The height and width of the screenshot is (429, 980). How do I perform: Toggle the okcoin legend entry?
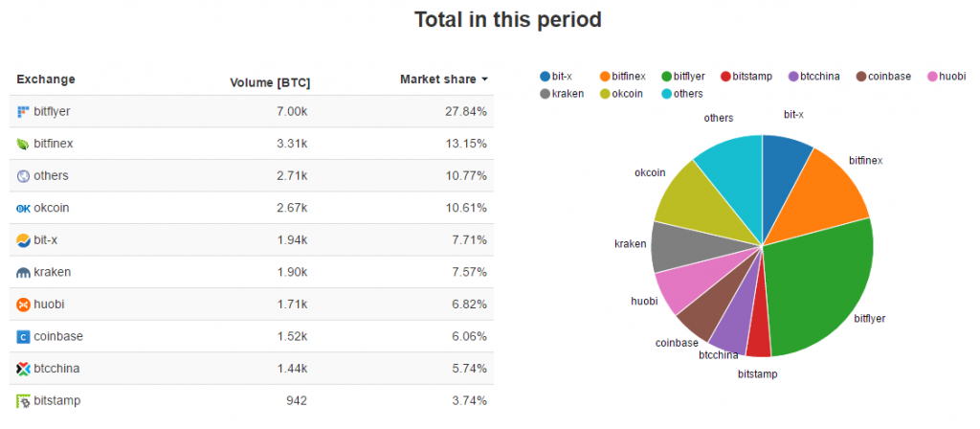[x=622, y=94]
